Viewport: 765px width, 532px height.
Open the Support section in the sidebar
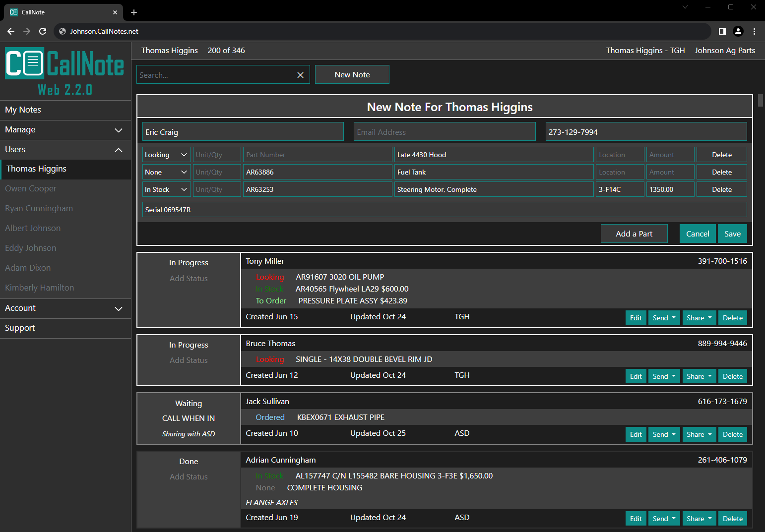tap(20, 328)
